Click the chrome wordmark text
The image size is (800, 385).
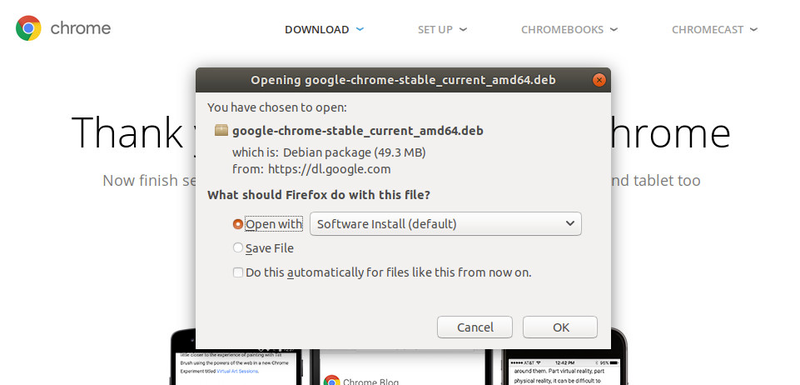(x=80, y=28)
